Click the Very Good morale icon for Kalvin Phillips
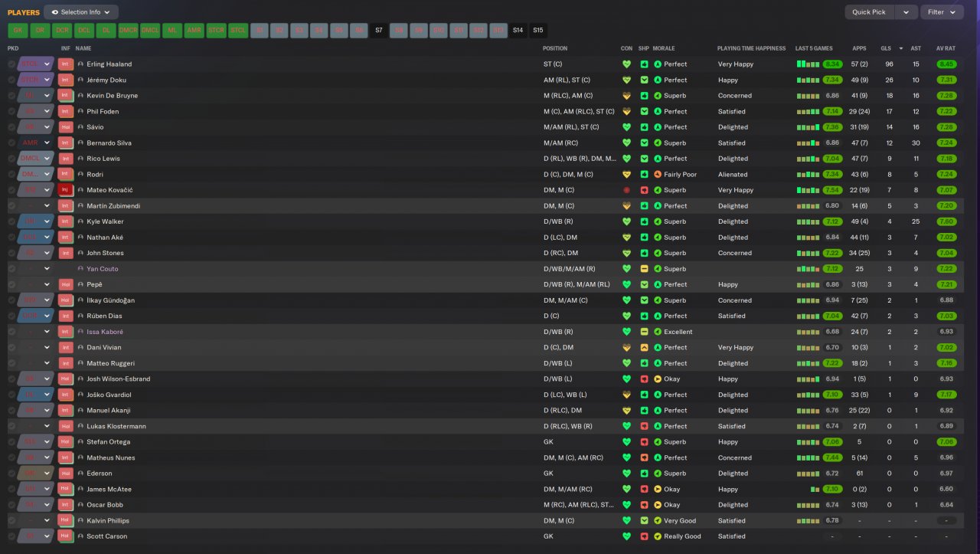This screenshot has height=554, width=980. click(x=658, y=521)
